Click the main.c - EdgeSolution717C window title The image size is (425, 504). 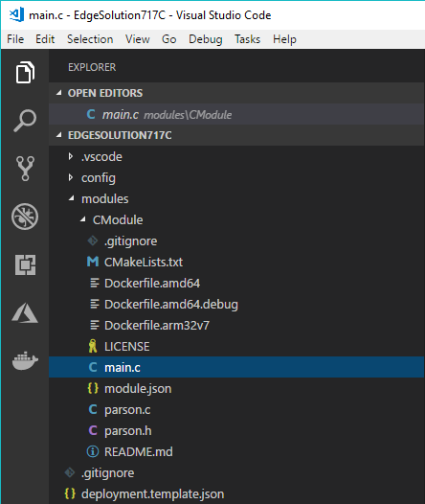[x=150, y=15]
